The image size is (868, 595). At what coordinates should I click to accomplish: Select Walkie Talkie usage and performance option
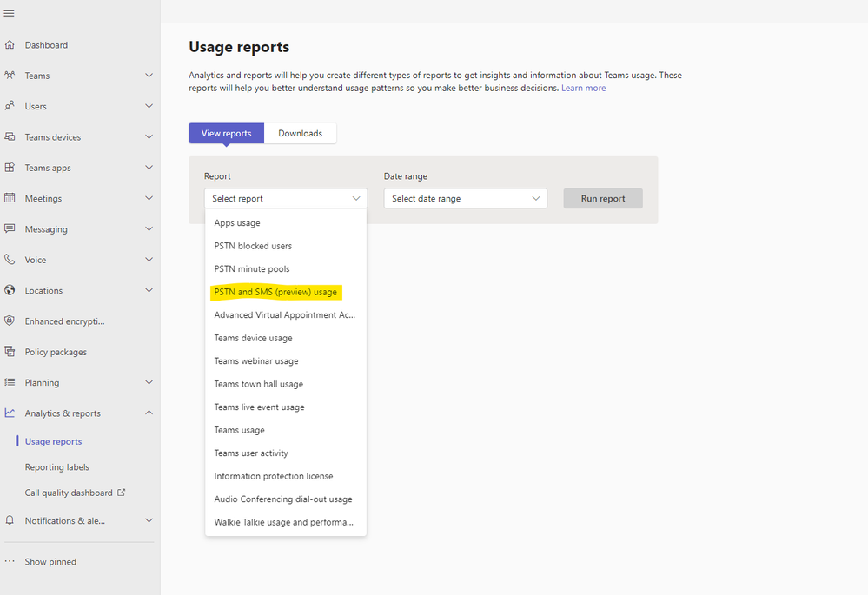(286, 522)
